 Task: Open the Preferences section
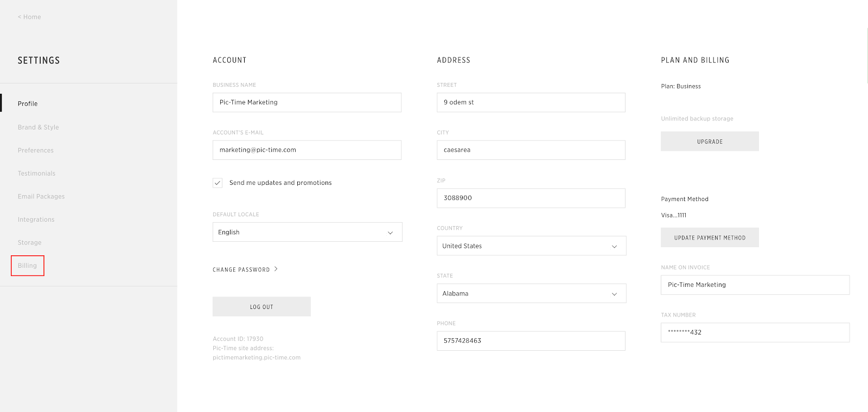(36, 150)
